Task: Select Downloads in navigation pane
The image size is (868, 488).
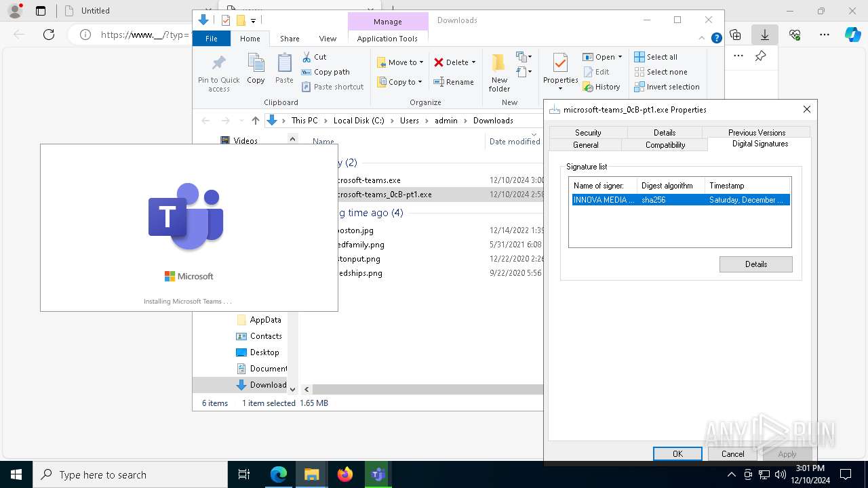Action: pyautogui.click(x=261, y=385)
